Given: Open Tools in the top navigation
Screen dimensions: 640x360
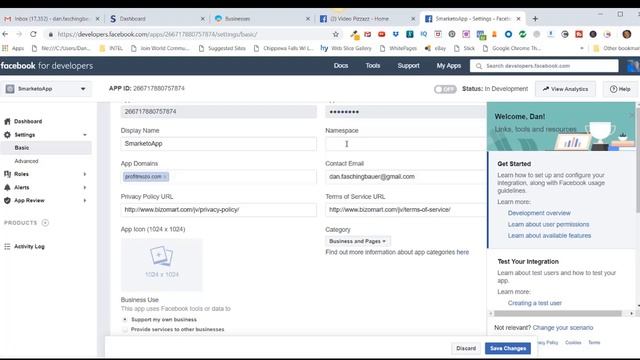Looking at the screenshot, I should [x=373, y=66].
